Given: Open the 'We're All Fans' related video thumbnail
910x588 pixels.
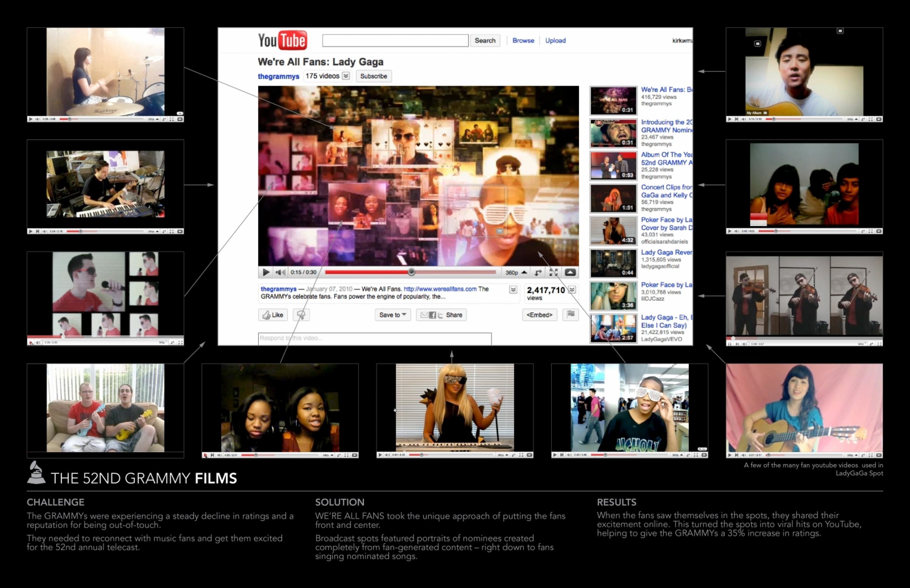Looking at the screenshot, I should click(613, 100).
